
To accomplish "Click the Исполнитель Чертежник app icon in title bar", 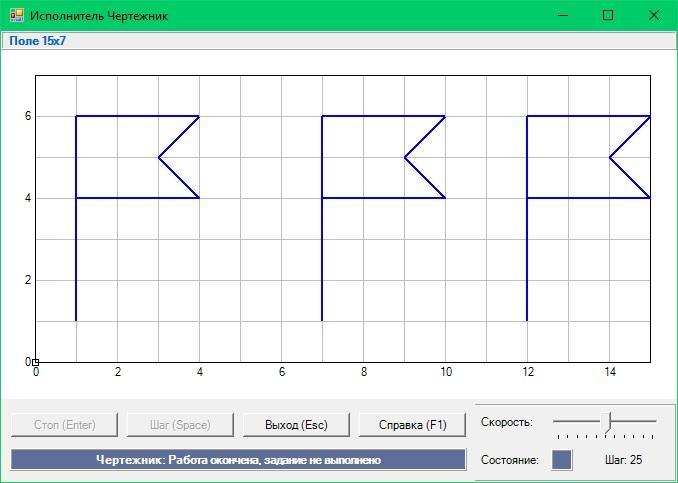I will 17,16.
